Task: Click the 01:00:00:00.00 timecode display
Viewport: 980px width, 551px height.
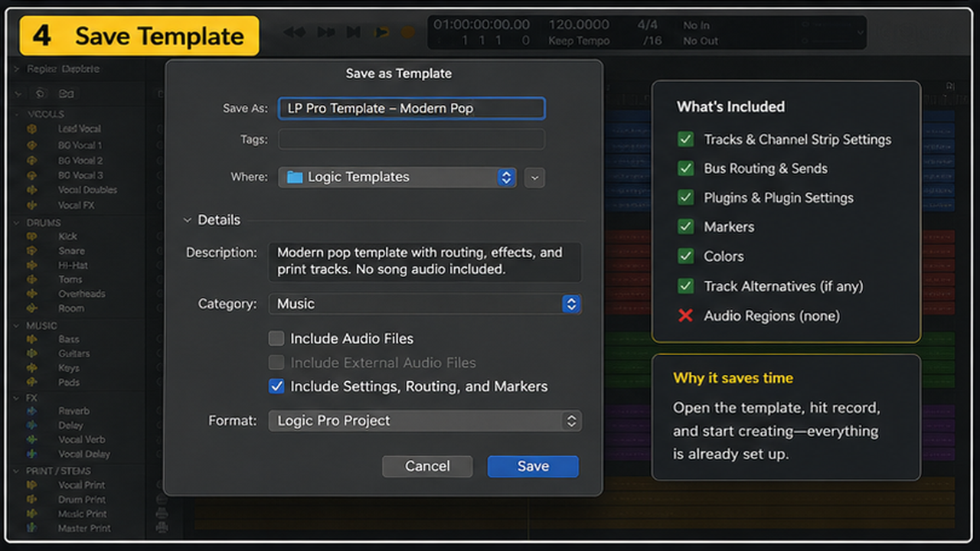Action: click(x=482, y=24)
